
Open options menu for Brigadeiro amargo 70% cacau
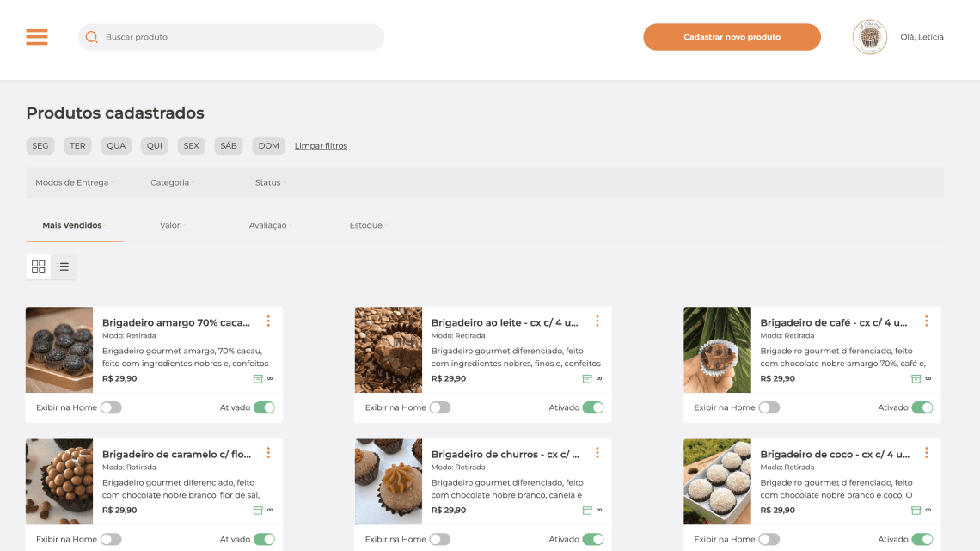(267, 321)
